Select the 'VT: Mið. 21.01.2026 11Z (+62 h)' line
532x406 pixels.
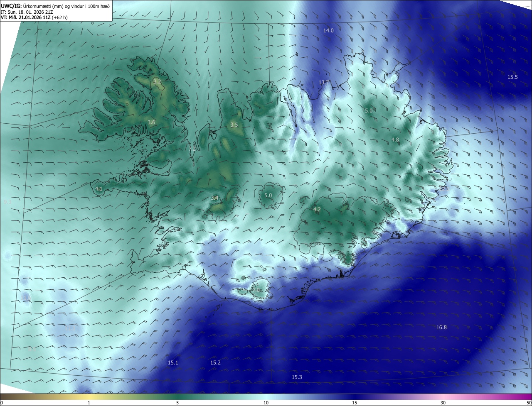(x=34, y=17)
